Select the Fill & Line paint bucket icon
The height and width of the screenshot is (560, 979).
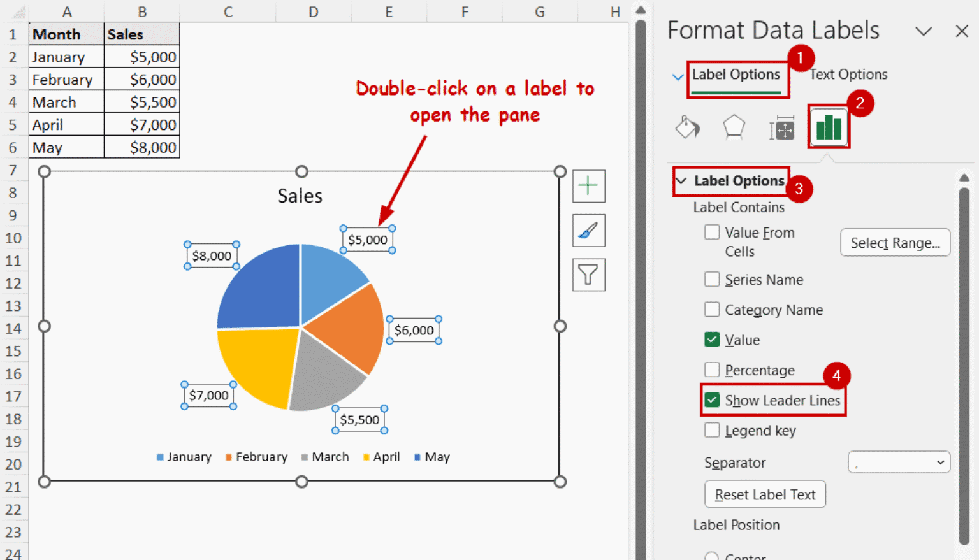tap(687, 126)
